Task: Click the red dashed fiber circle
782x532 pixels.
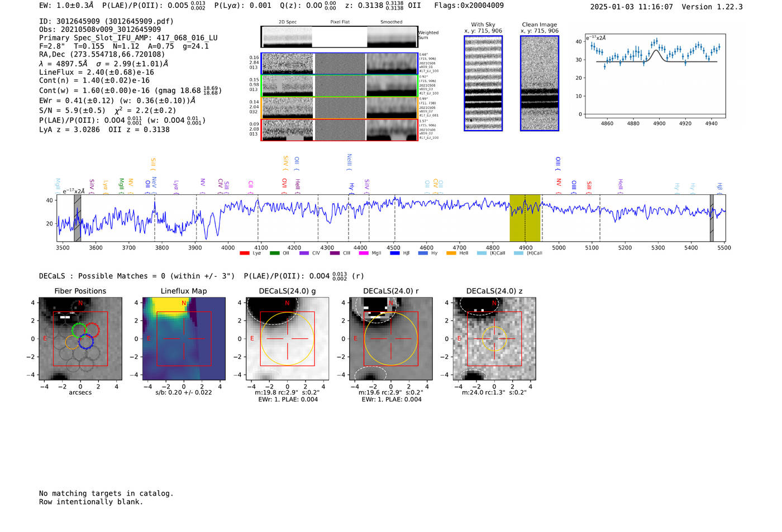Action: pyautogui.click(x=92, y=330)
